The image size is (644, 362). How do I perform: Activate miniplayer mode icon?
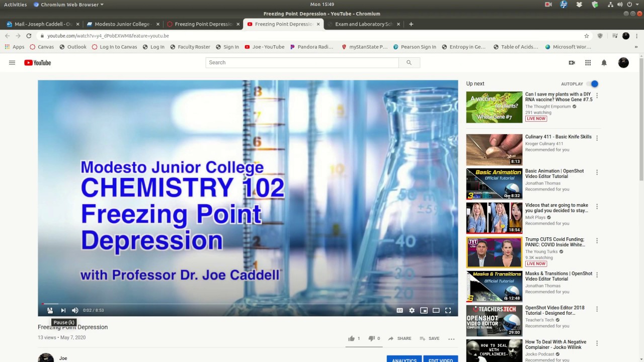[424, 310]
